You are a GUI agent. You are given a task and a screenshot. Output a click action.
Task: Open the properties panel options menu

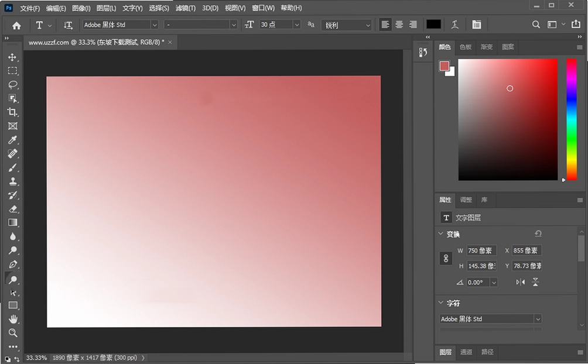580,200
